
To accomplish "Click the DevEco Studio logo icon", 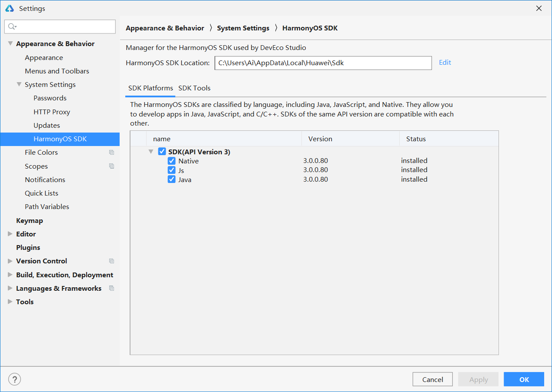I will (9, 8).
